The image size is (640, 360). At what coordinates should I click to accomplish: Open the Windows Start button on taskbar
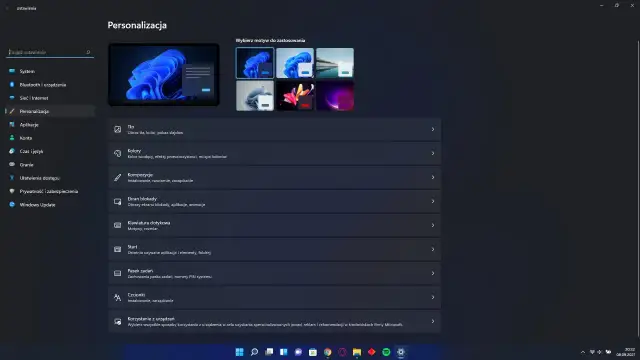click(x=240, y=352)
